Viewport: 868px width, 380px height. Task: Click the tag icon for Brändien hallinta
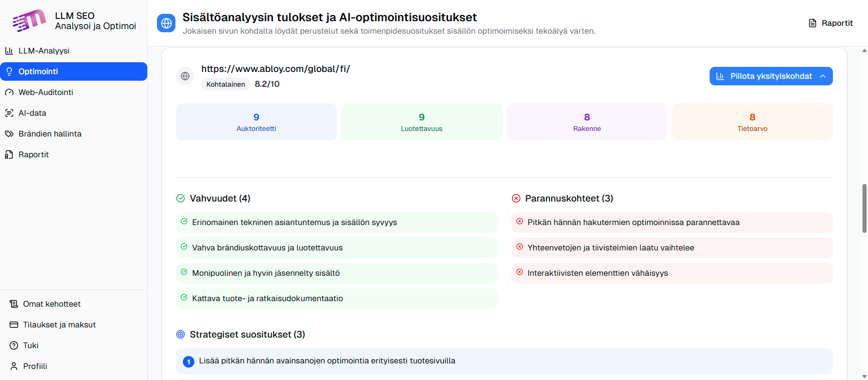pos(9,134)
